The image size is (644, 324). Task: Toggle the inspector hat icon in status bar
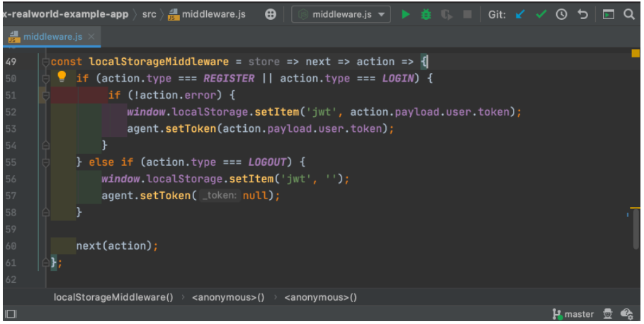pos(608,313)
